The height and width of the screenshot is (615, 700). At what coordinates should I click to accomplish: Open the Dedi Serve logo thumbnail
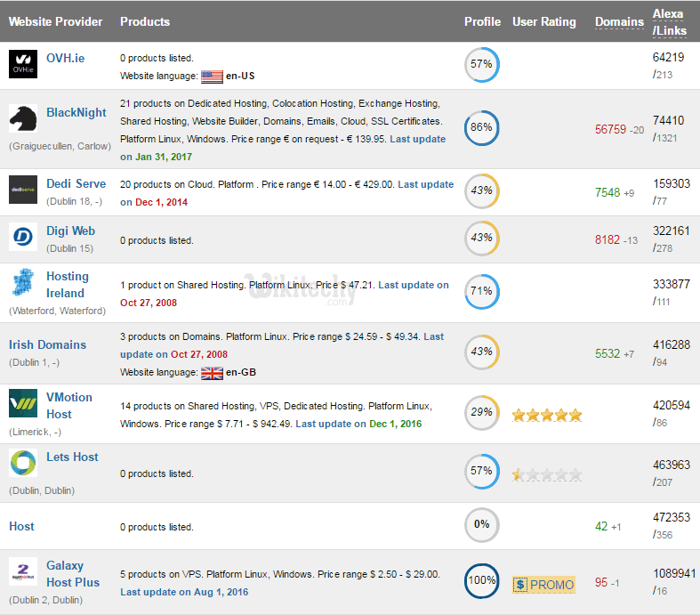tap(22, 190)
